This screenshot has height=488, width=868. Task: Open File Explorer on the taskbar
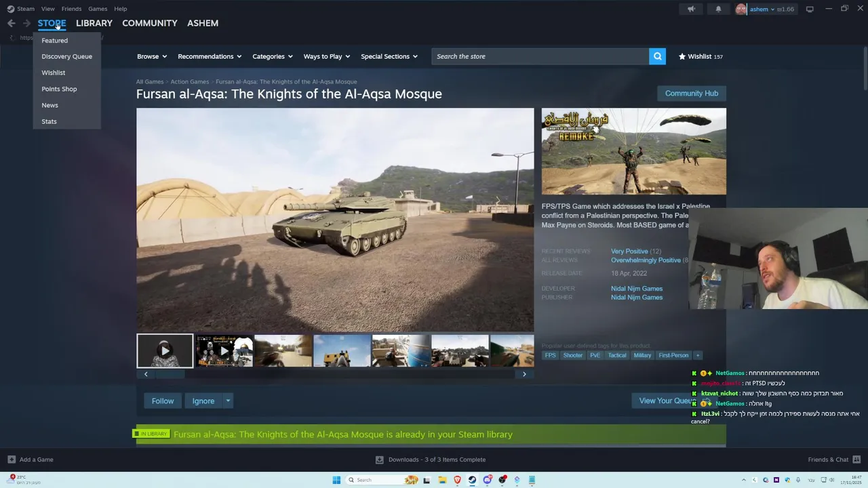click(x=442, y=480)
